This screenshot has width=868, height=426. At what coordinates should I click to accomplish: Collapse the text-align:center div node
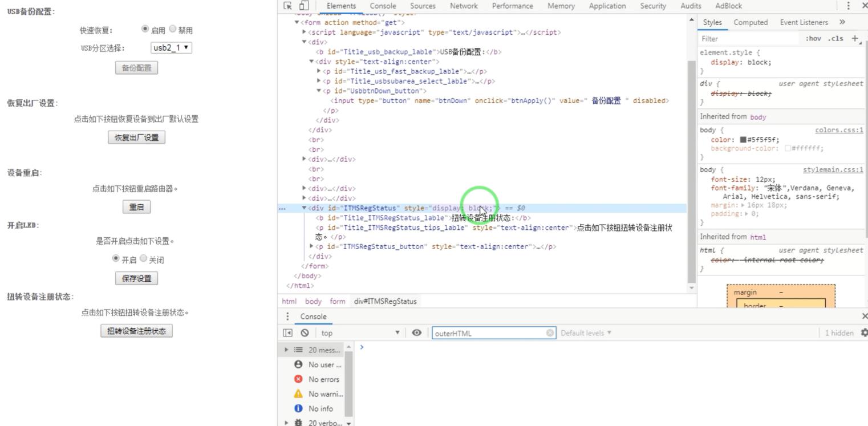[311, 62]
